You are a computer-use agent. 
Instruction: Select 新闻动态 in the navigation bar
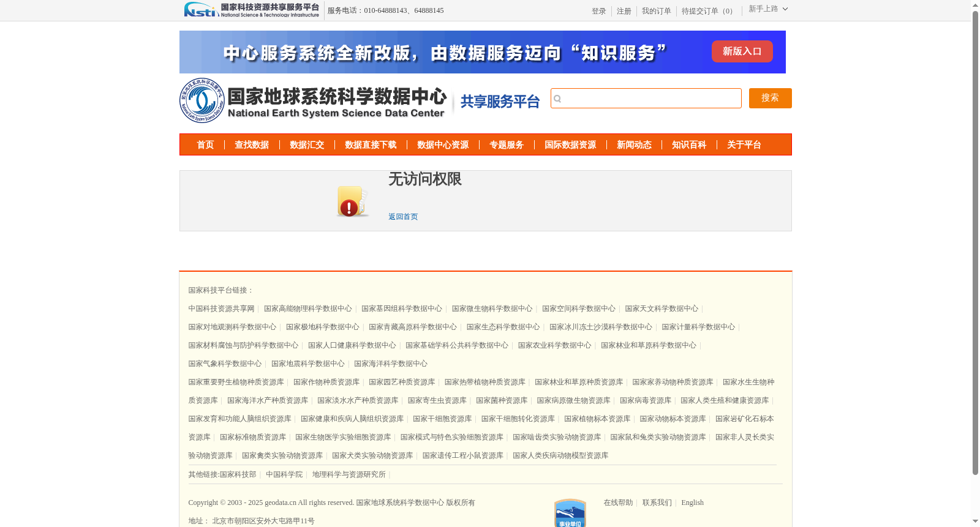tap(634, 145)
